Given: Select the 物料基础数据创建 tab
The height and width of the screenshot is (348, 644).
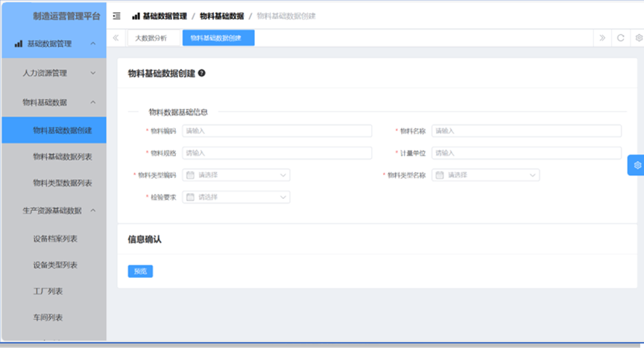Looking at the screenshot, I should pyautogui.click(x=218, y=38).
